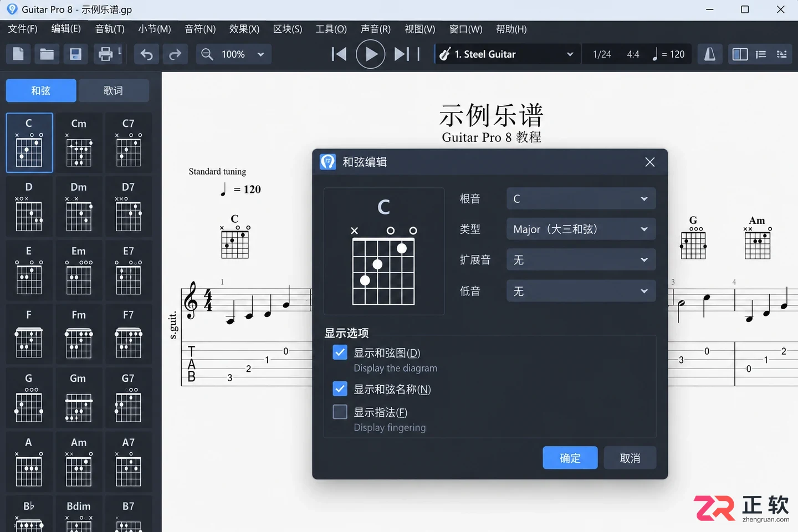Select the E7 chord diagram
The width and height of the screenshot is (798, 532).
128,270
